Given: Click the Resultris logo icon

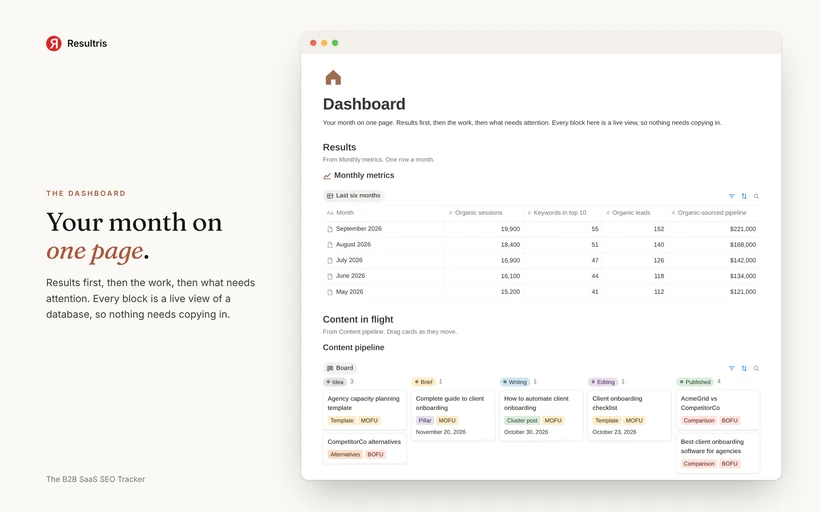Looking at the screenshot, I should click(53, 43).
